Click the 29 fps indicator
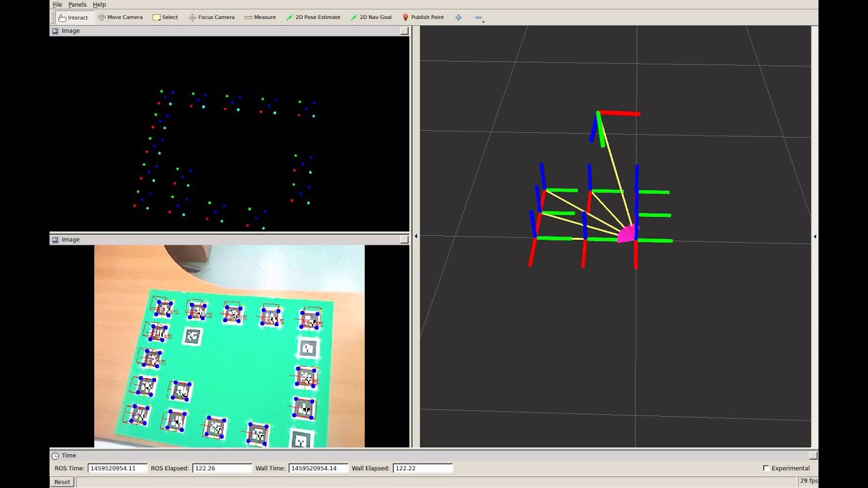The image size is (868, 488). coord(808,481)
